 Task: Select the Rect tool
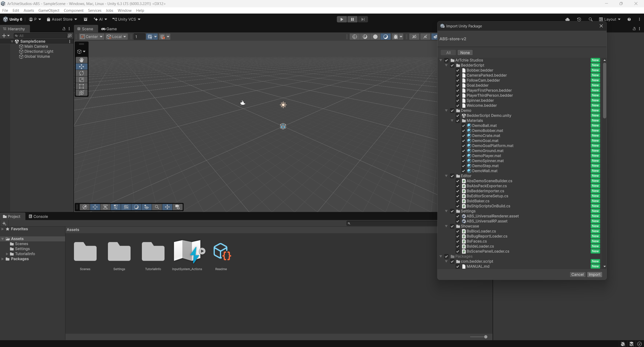tap(82, 86)
